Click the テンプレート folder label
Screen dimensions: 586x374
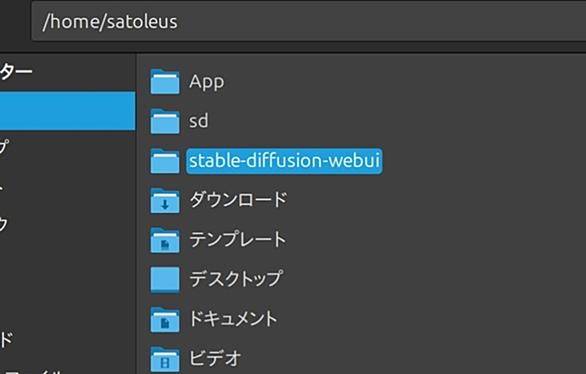coord(238,239)
